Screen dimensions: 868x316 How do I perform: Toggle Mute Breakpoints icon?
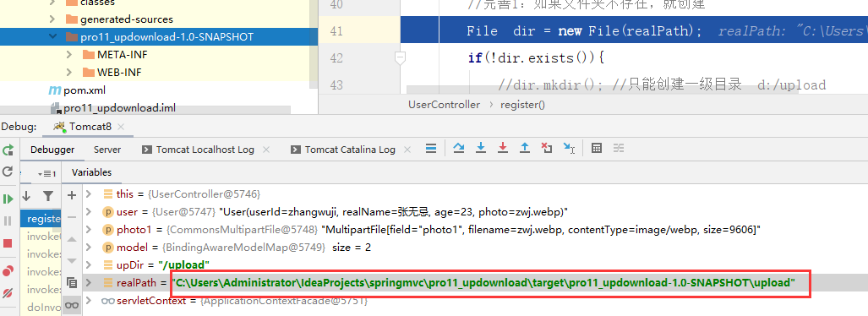click(x=8, y=292)
